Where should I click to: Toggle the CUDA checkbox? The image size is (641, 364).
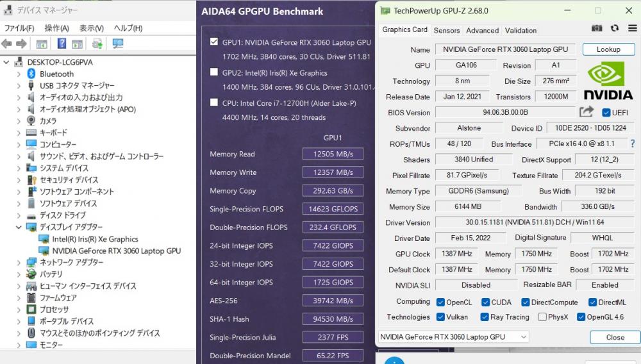pos(485,302)
